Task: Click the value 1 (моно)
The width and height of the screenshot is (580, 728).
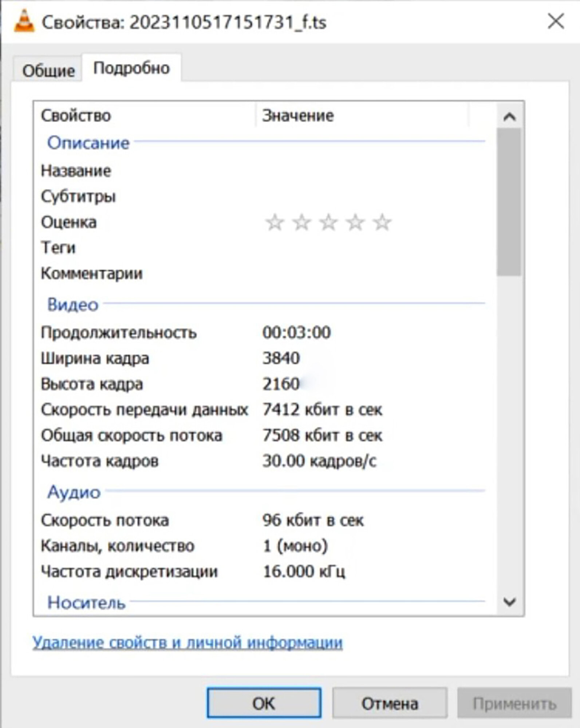Action: click(x=295, y=546)
